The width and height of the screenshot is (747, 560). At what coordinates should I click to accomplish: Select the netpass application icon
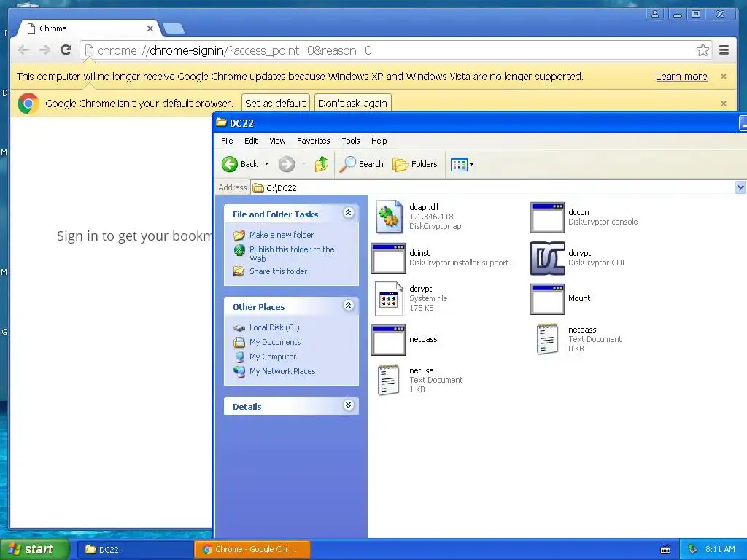[388, 340]
